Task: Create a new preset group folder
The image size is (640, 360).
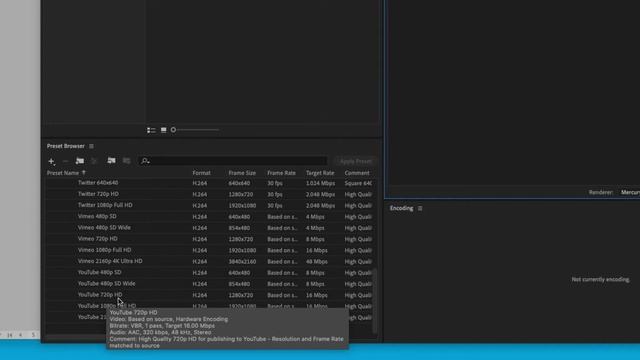Action: tap(80, 161)
